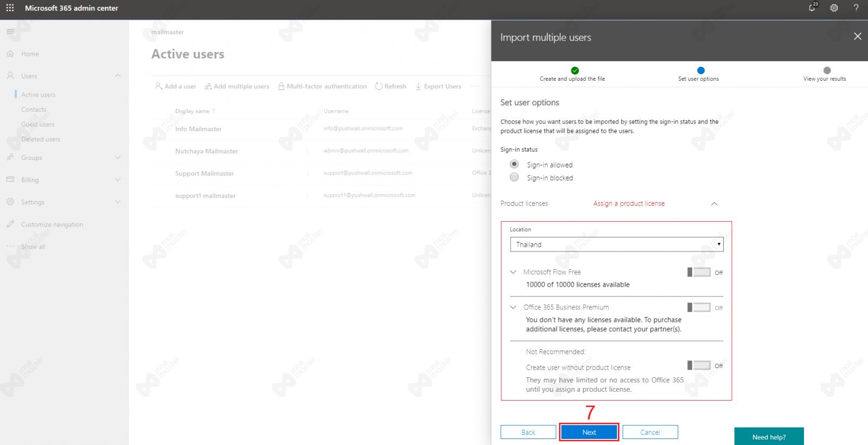Select the Sign-in allowed radio button
The width and height of the screenshot is (868, 445).
pyautogui.click(x=514, y=164)
